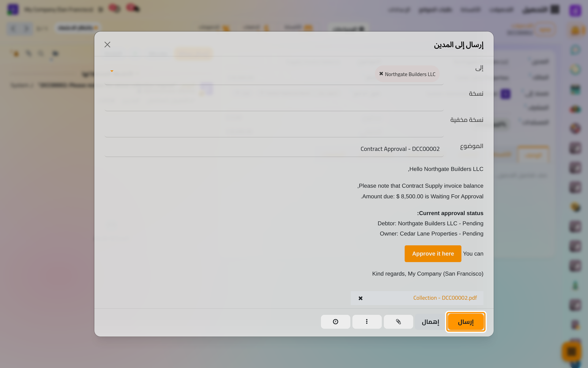Click Debtor: Northgate Builders LLC - Pending
Image resolution: width=588 pixels, height=368 pixels.
click(x=430, y=224)
